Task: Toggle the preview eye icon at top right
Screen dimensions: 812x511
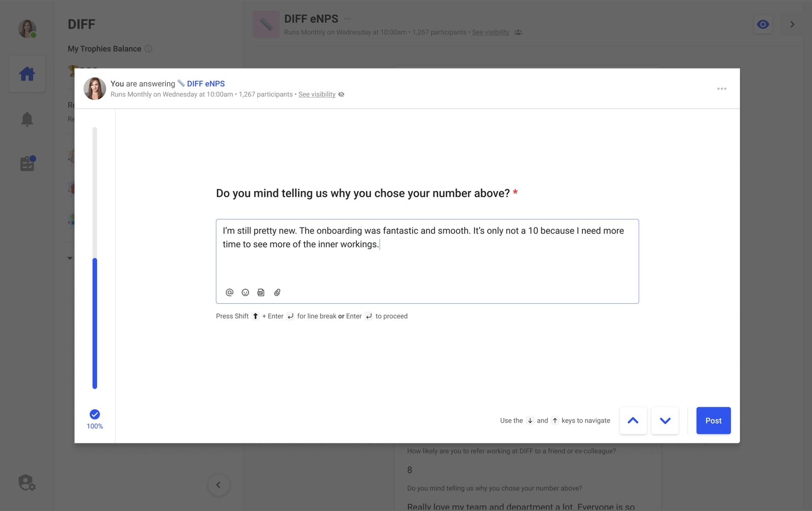Action: tap(763, 24)
